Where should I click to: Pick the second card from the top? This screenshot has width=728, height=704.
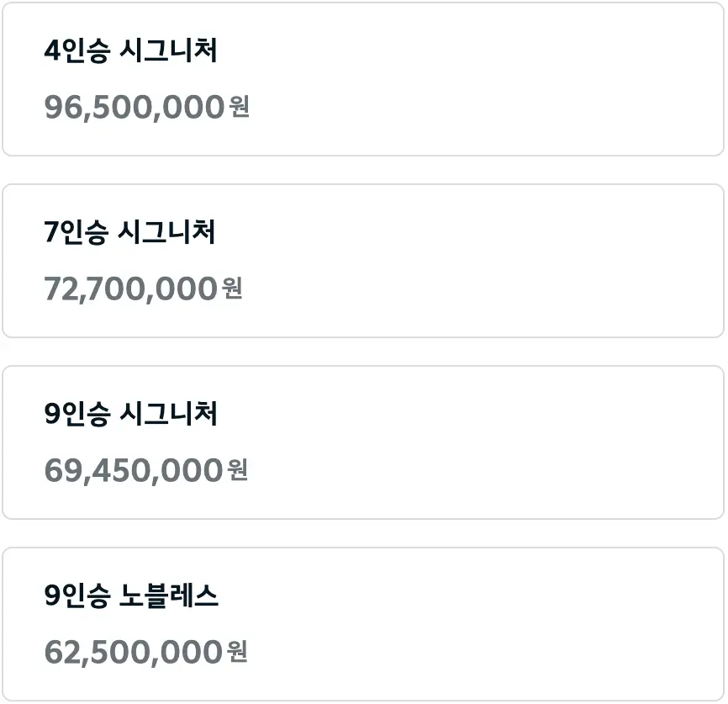[364, 259]
